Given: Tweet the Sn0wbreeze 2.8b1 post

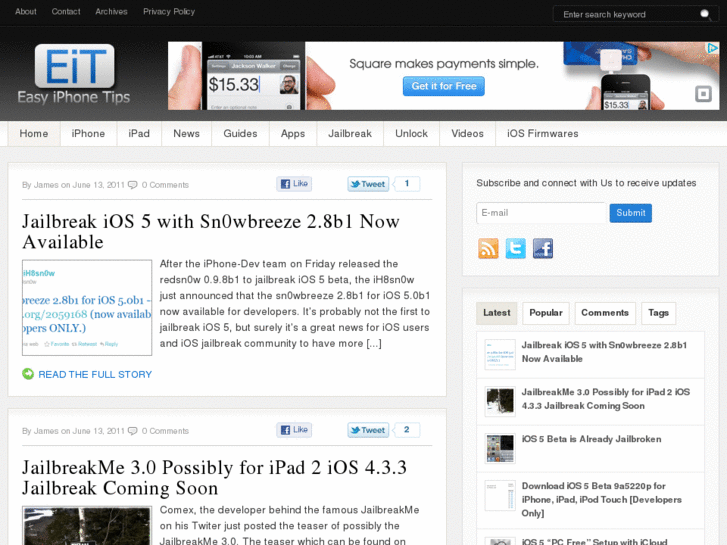Looking at the screenshot, I should pos(368,184).
